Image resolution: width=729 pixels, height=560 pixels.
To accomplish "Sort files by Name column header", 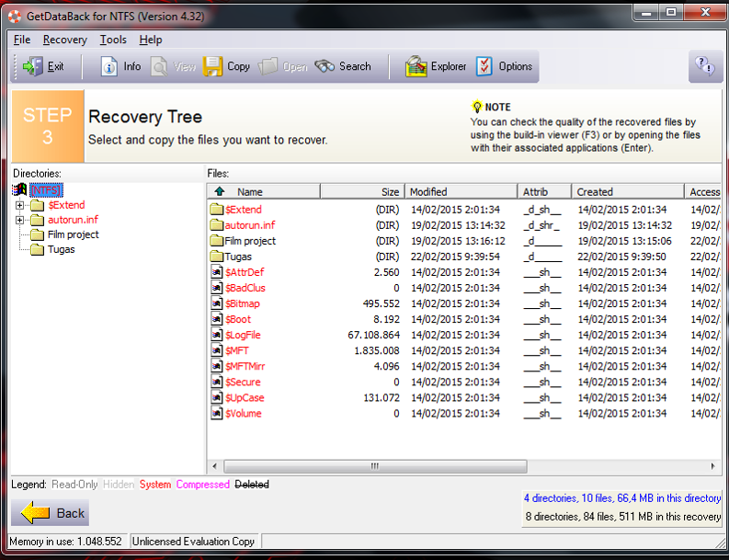I will (x=264, y=191).
